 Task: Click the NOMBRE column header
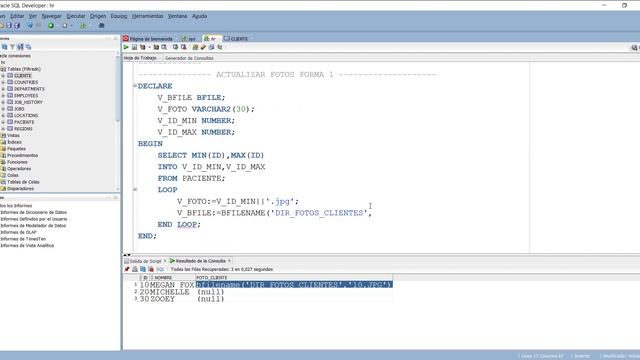(x=173, y=278)
